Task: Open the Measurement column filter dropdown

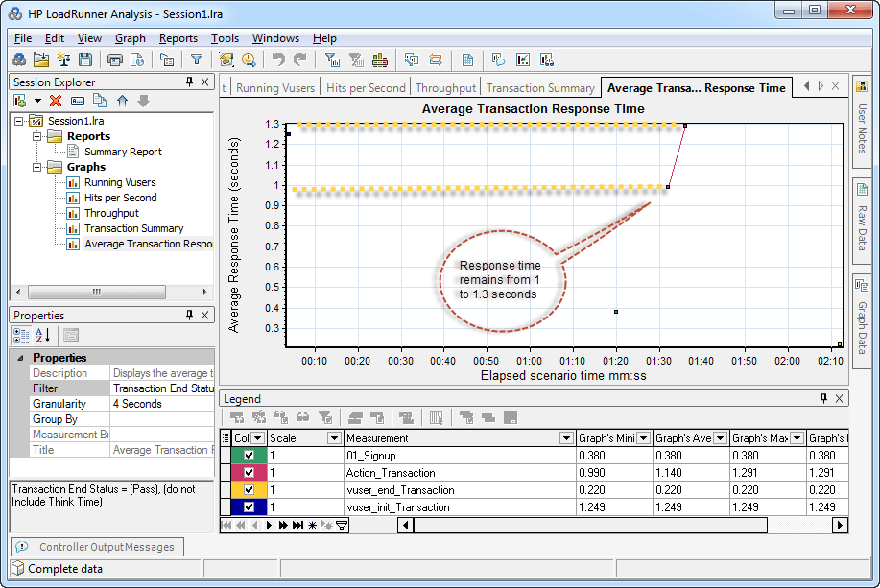Action: [565, 438]
